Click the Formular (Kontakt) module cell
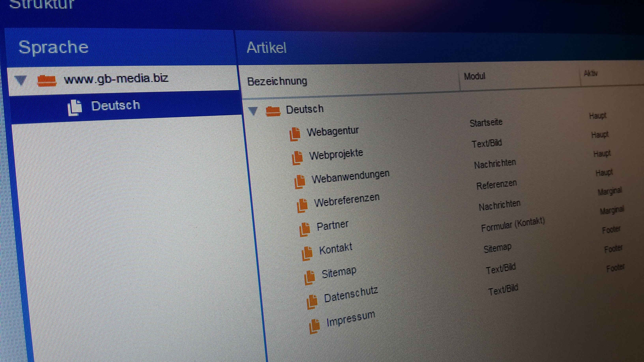Image resolution: width=644 pixels, height=362 pixels. pyautogui.click(x=513, y=224)
